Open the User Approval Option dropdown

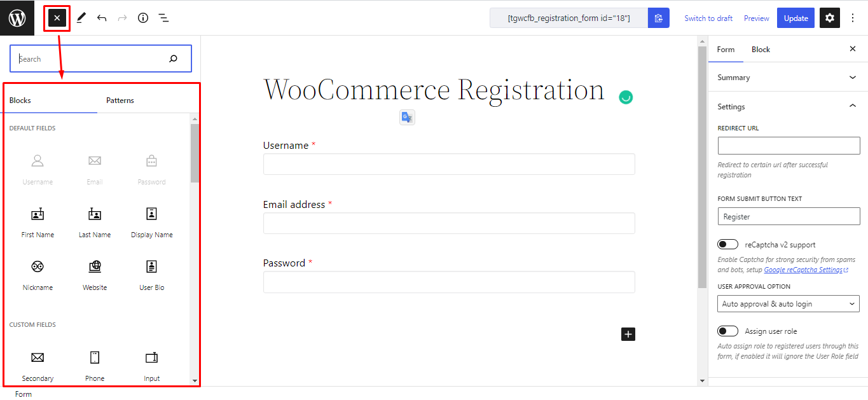pyautogui.click(x=788, y=303)
